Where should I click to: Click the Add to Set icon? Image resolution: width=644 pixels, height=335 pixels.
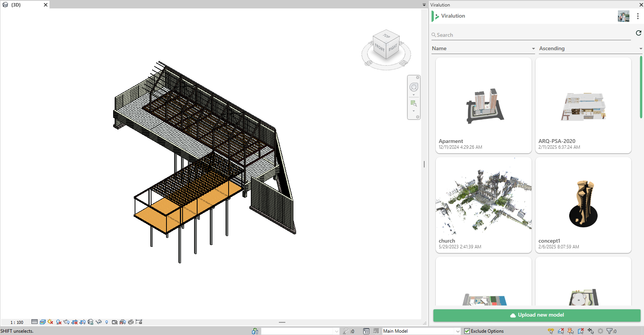(x=376, y=331)
